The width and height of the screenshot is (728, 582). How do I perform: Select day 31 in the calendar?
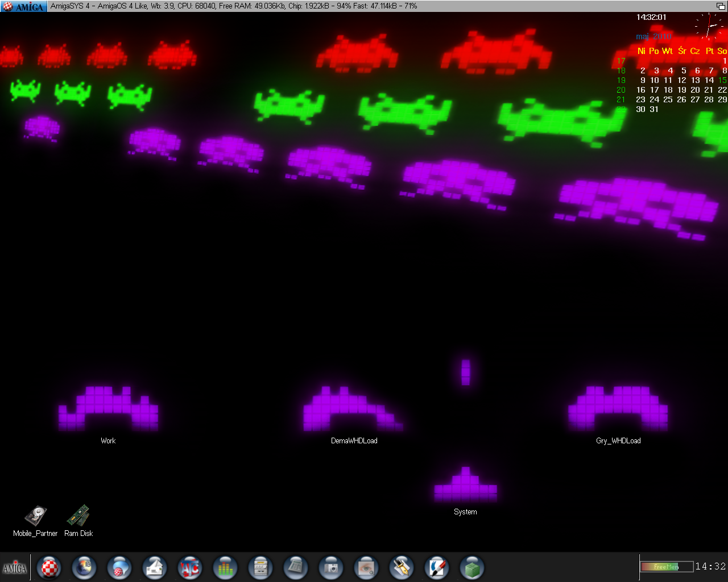click(x=654, y=109)
